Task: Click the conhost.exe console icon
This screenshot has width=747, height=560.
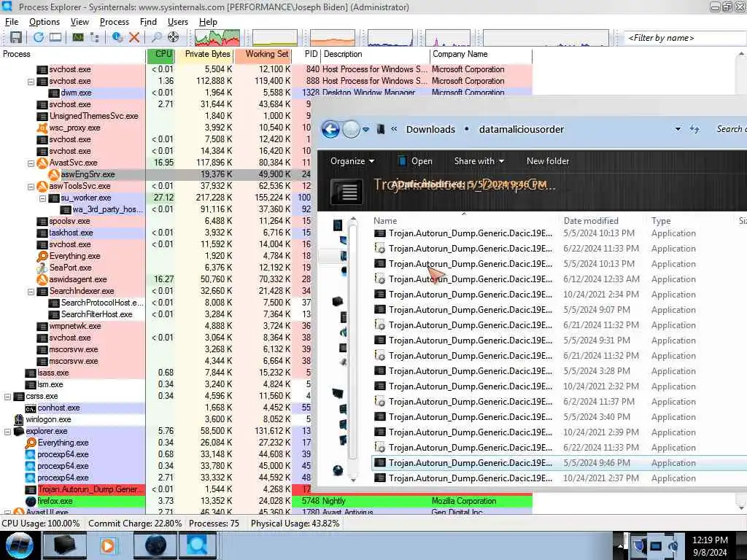Action: (x=31, y=408)
